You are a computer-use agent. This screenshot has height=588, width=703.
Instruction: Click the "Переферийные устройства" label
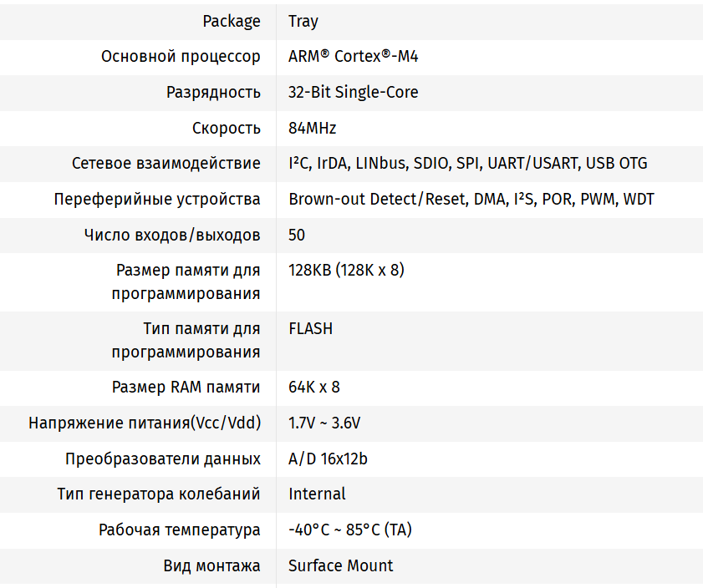[x=157, y=199]
